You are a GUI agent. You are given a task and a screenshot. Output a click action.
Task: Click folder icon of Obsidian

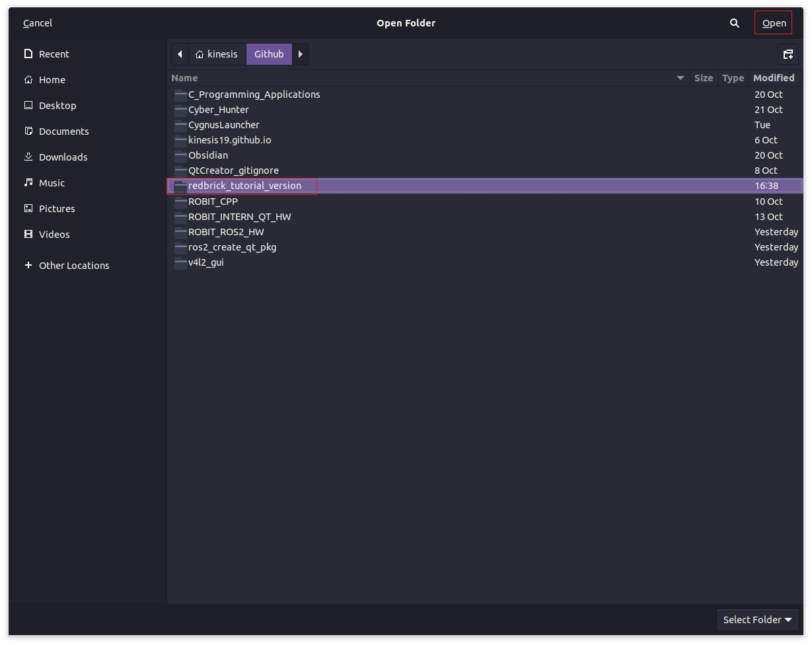point(180,155)
